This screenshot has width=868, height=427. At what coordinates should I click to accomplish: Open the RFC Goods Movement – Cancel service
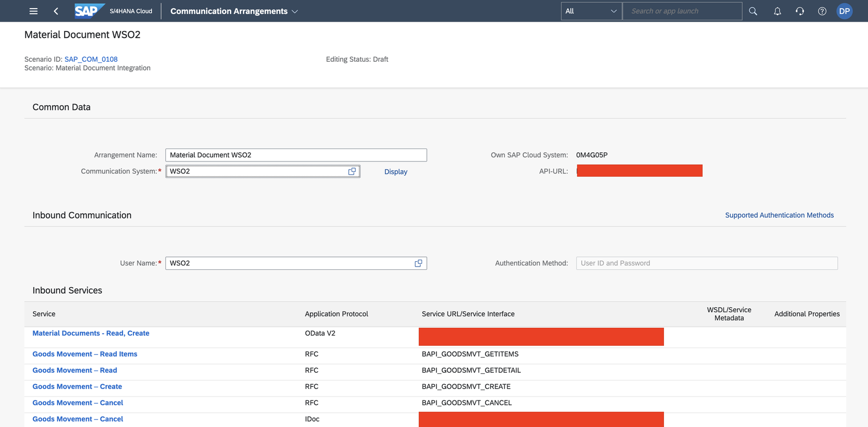(x=78, y=403)
